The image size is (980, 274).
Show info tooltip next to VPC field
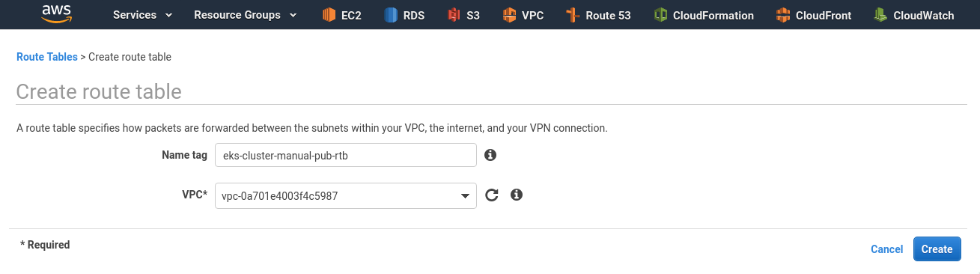pos(516,195)
